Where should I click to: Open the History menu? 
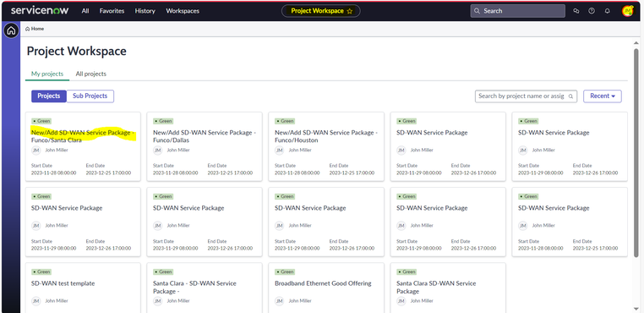(145, 11)
